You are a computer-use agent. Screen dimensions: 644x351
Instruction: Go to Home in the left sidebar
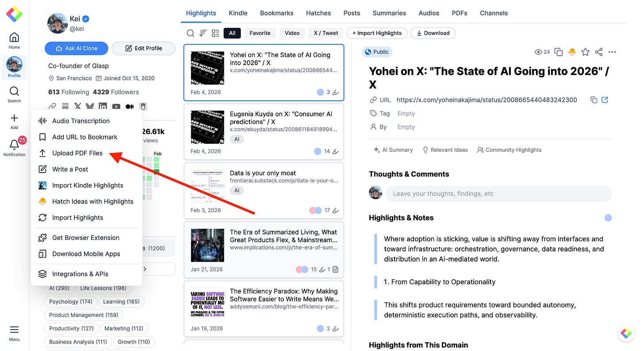[14, 41]
